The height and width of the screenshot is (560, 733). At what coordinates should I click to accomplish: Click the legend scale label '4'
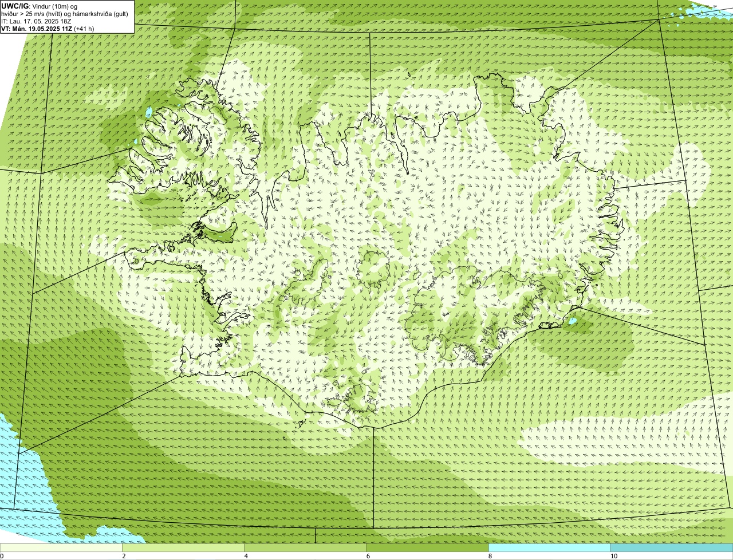[x=246, y=556]
